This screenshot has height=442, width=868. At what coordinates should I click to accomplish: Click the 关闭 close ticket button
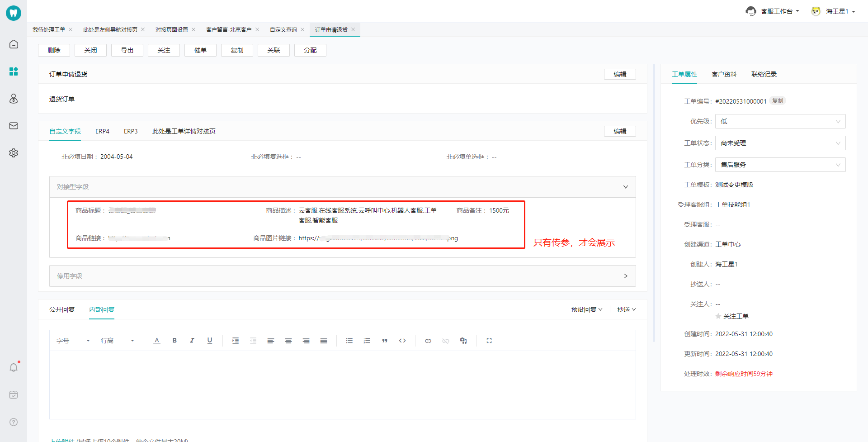click(x=90, y=50)
